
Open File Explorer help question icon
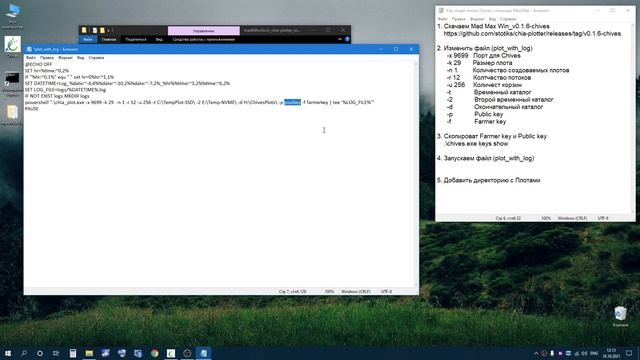(347, 39)
